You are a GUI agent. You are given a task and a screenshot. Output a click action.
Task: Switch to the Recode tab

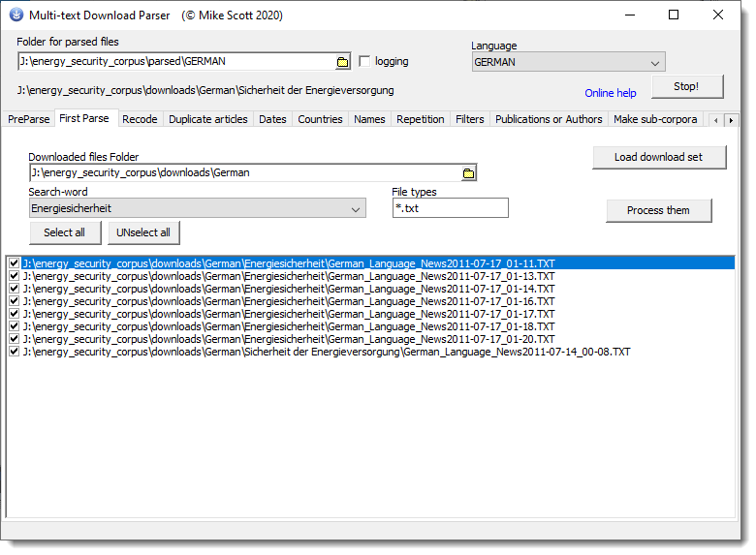coord(140,119)
